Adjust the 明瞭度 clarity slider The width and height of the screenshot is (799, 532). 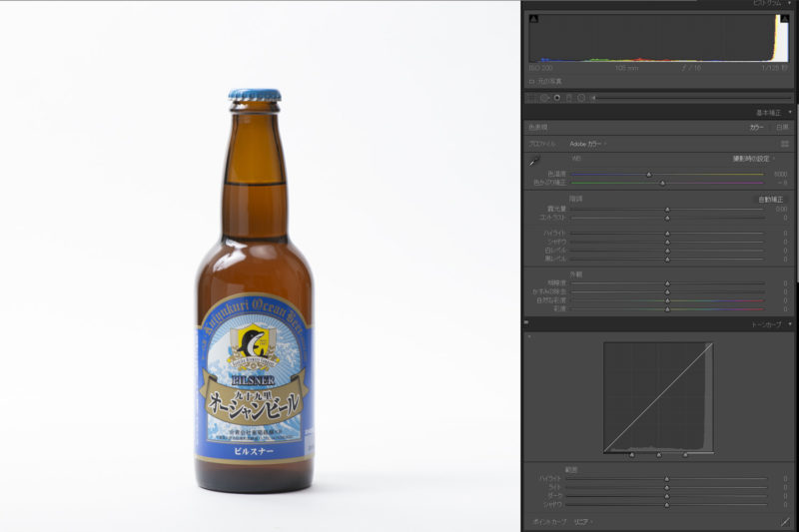click(x=667, y=283)
